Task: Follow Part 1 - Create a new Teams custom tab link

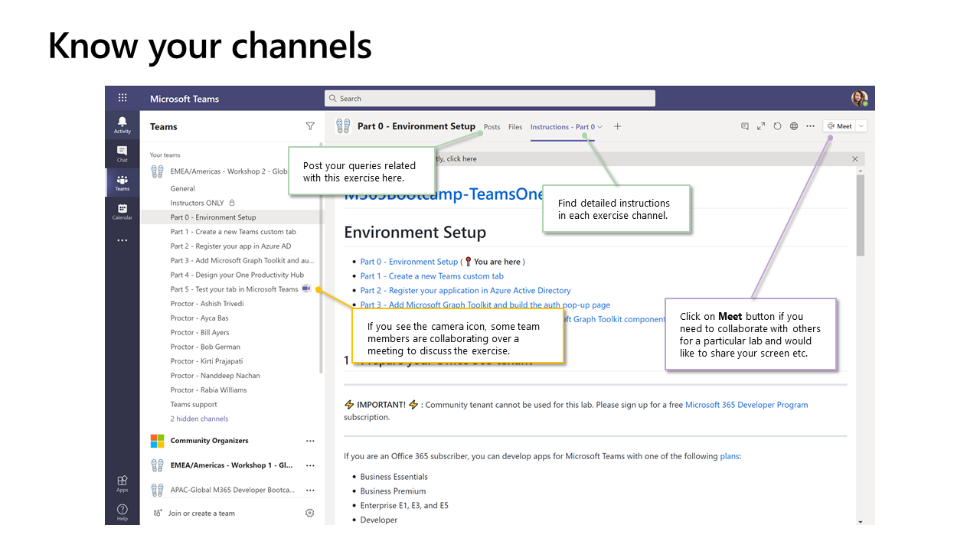Action: point(432,276)
